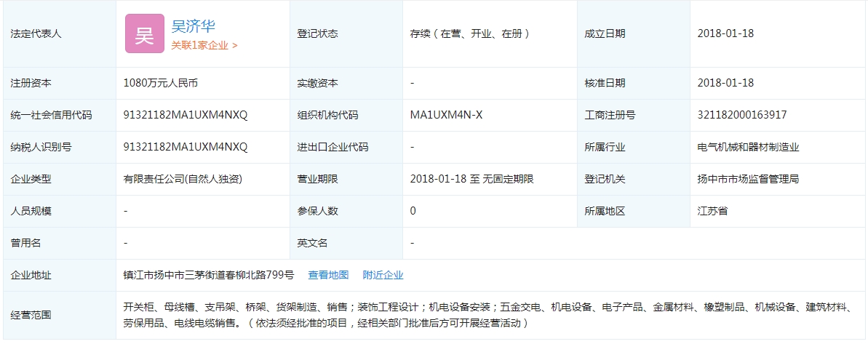This screenshot has width=868, height=344.
Task: Click the region value 江苏省
Action: [712, 211]
